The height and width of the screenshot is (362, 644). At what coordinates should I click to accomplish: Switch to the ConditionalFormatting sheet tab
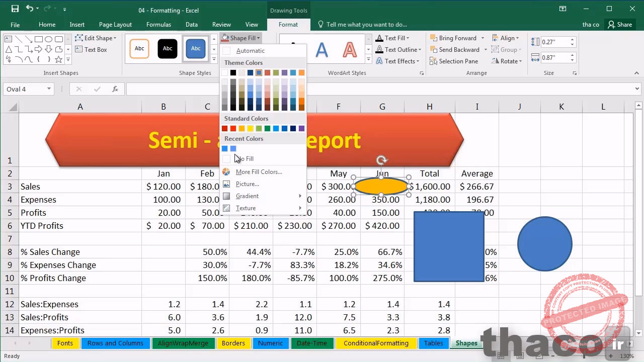(376, 343)
